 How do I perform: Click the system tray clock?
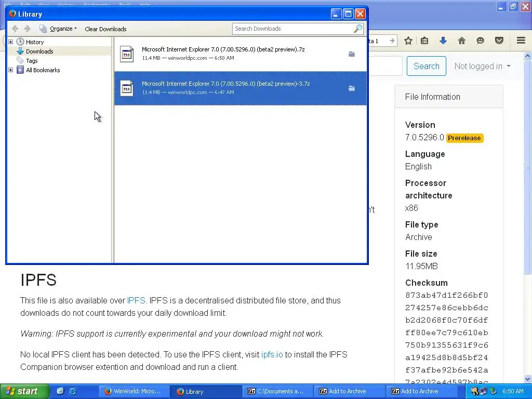(x=513, y=392)
